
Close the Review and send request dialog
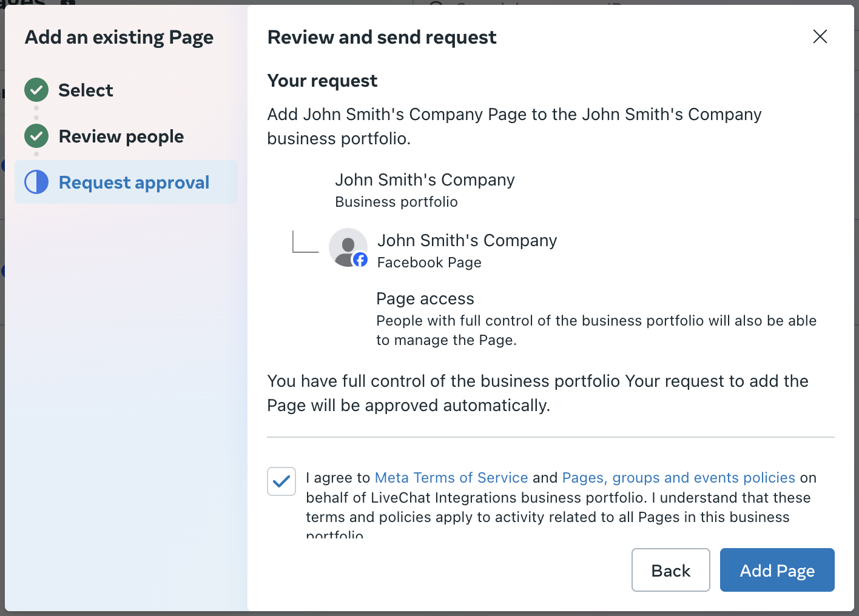point(820,37)
